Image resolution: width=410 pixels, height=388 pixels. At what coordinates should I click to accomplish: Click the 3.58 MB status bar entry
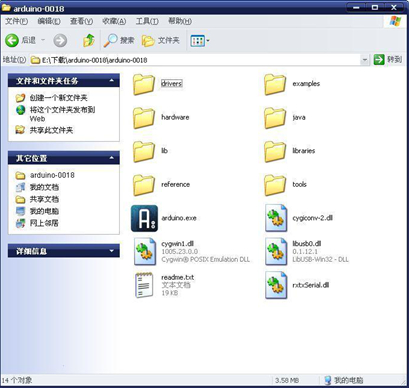287,380
